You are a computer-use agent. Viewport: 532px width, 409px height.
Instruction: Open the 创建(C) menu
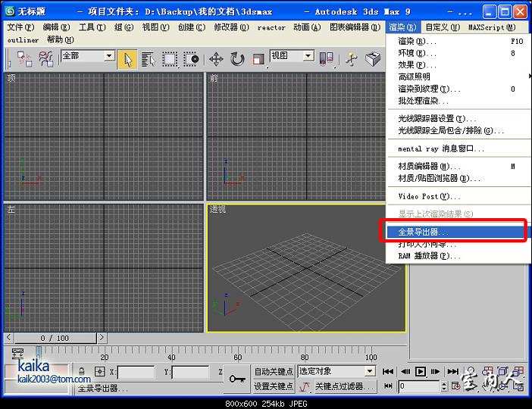pyautogui.click(x=192, y=27)
